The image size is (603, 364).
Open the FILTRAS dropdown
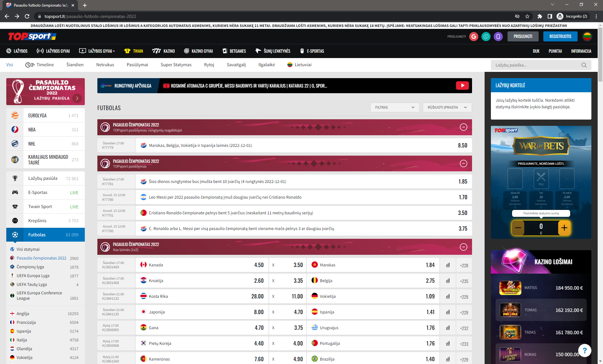[x=394, y=107]
